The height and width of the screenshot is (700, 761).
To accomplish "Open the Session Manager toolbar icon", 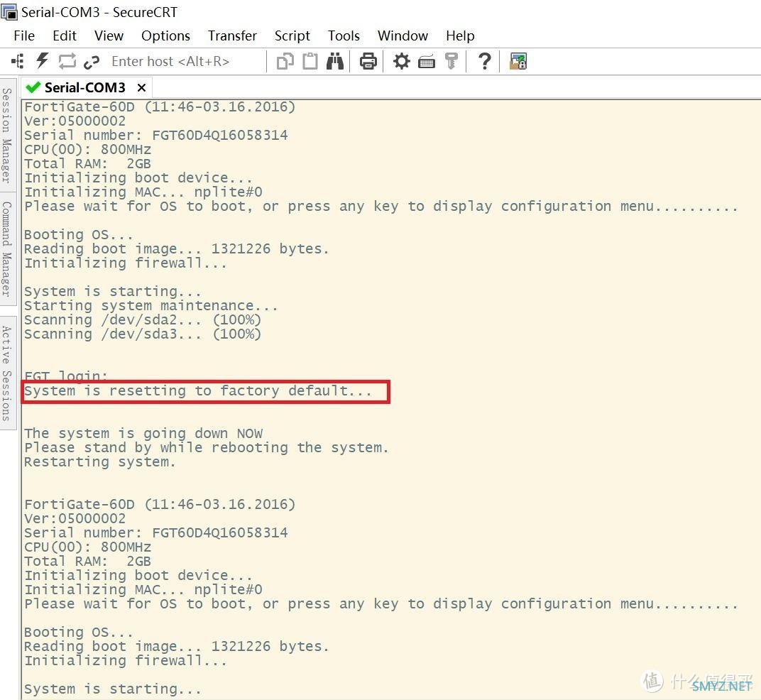I will click(18, 61).
